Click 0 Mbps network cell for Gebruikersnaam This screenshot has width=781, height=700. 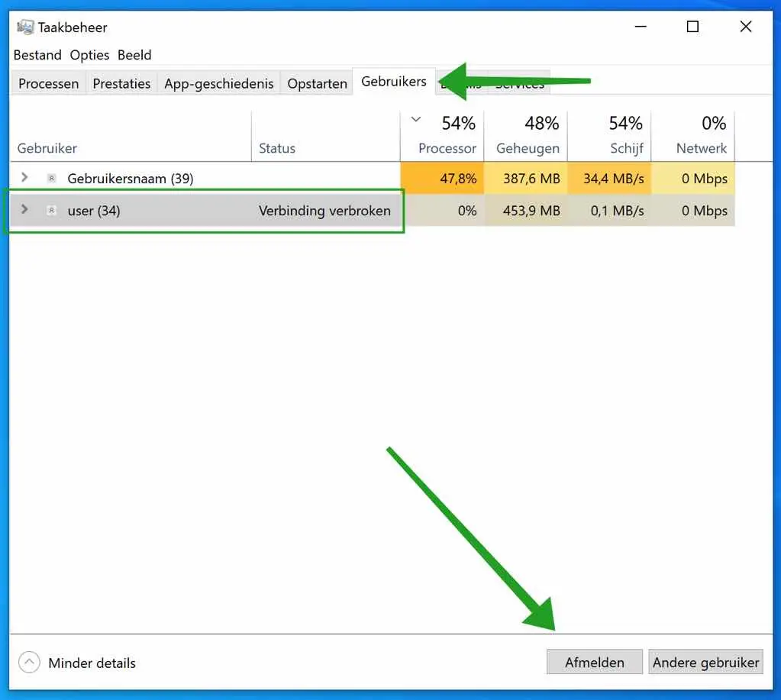click(693, 178)
